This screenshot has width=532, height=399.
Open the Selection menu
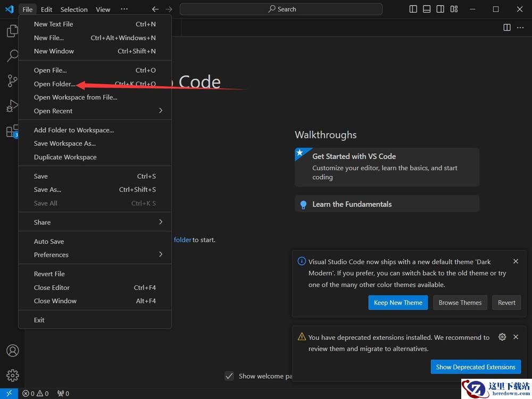(x=74, y=9)
